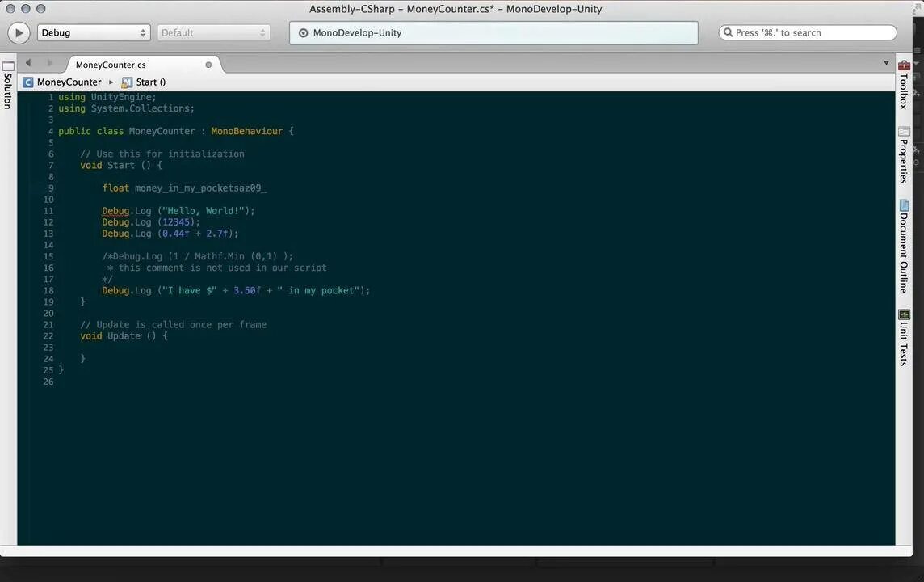Click '3.50f' value on line 18

click(247, 290)
